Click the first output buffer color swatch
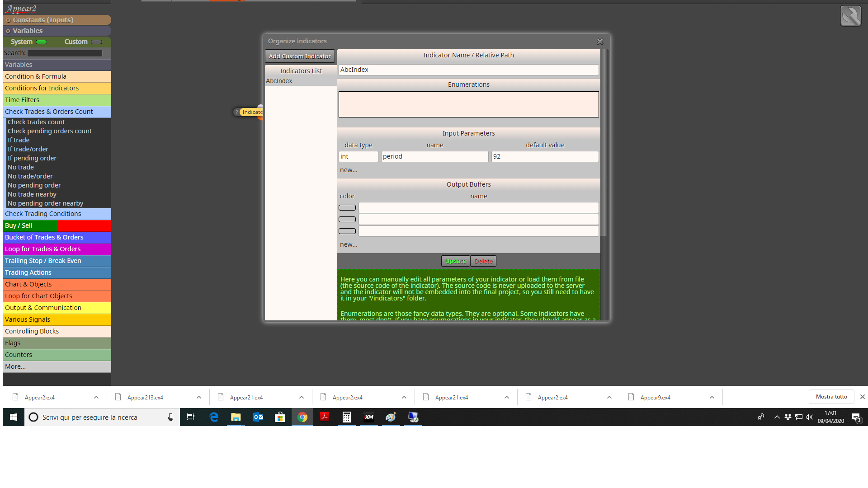The width and height of the screenshot is (868, 488). pyautogui.click(x=347, y=208)
